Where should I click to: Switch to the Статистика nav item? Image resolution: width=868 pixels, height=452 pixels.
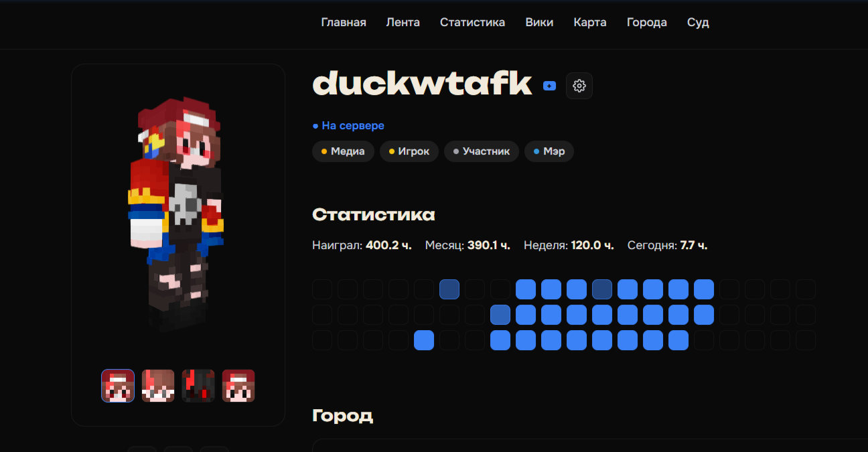tap(473, 22)
